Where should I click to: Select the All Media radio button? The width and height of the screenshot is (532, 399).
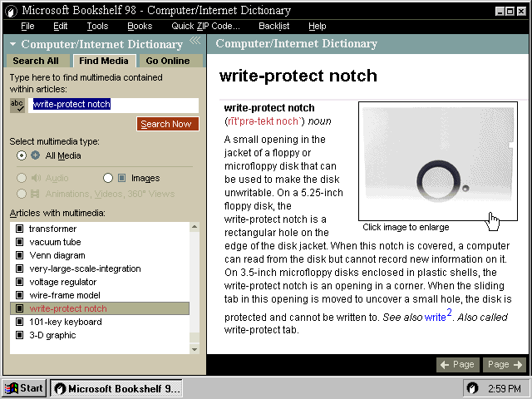click(22, 155)
